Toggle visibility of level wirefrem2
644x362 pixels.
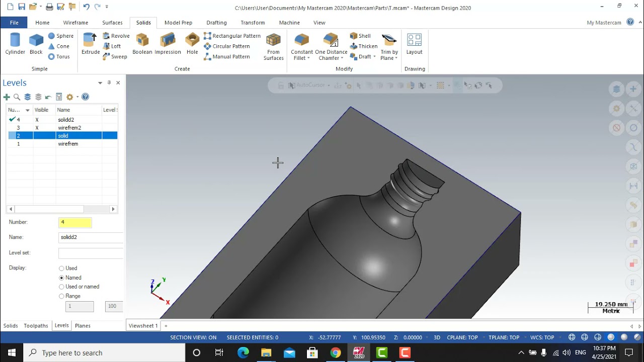click(37, 128)
